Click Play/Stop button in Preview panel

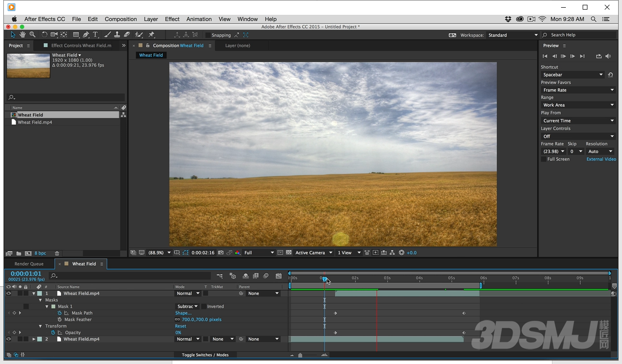click(x=563, y=56)
